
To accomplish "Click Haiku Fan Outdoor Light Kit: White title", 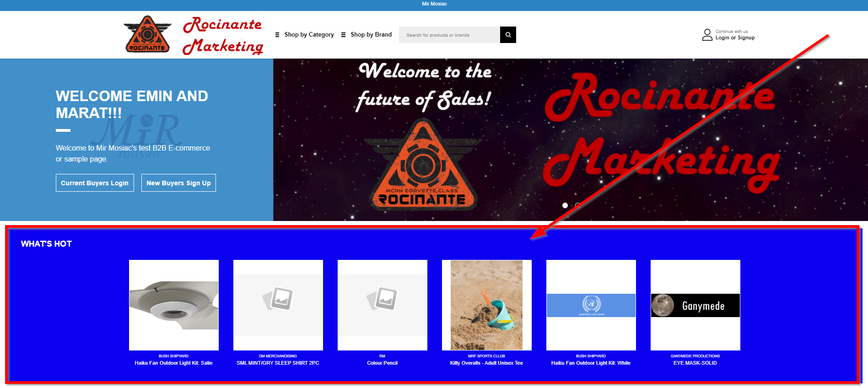I will click(591, 363).
